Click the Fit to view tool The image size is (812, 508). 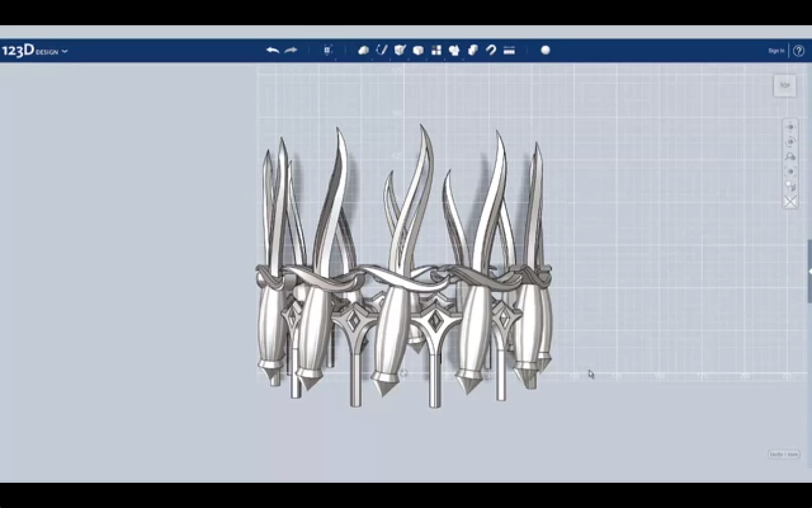pyautogui.click(x=790, y=172)
